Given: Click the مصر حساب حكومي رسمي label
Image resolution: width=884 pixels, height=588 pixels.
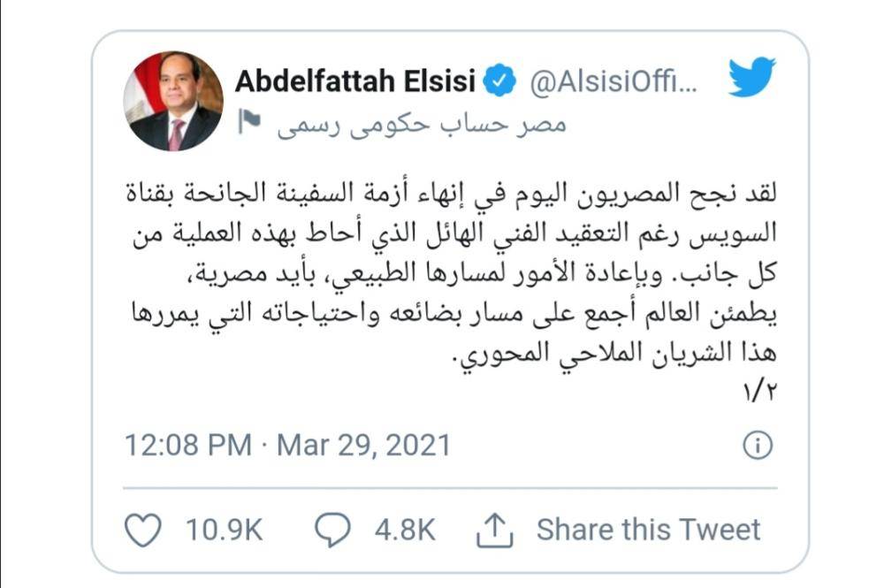Looking at the screenshot, I should click(418, 123).
